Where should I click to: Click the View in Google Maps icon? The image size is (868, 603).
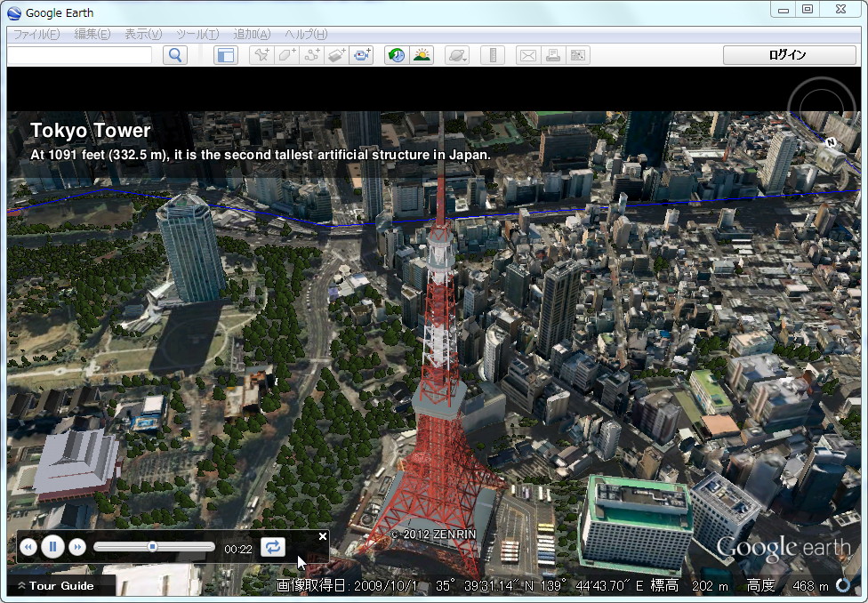click(578, 55)
